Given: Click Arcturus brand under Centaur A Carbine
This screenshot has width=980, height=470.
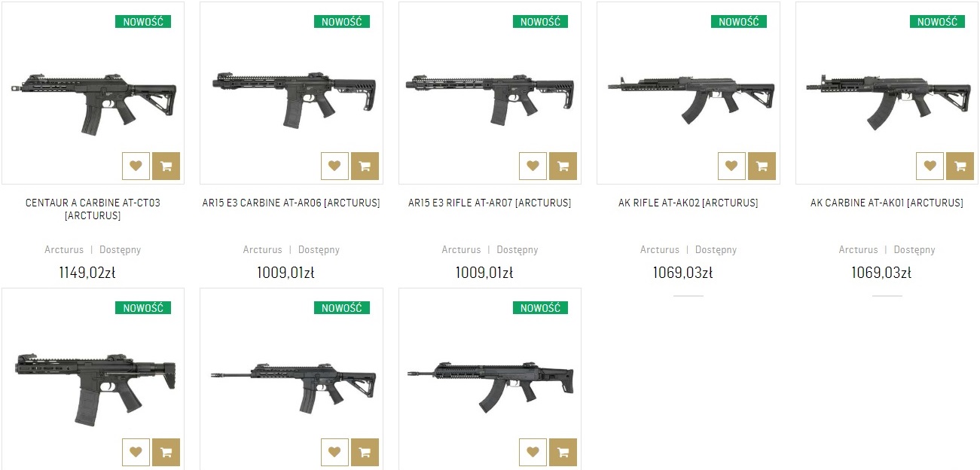Looking at the screenshot, I should (64, 250).
